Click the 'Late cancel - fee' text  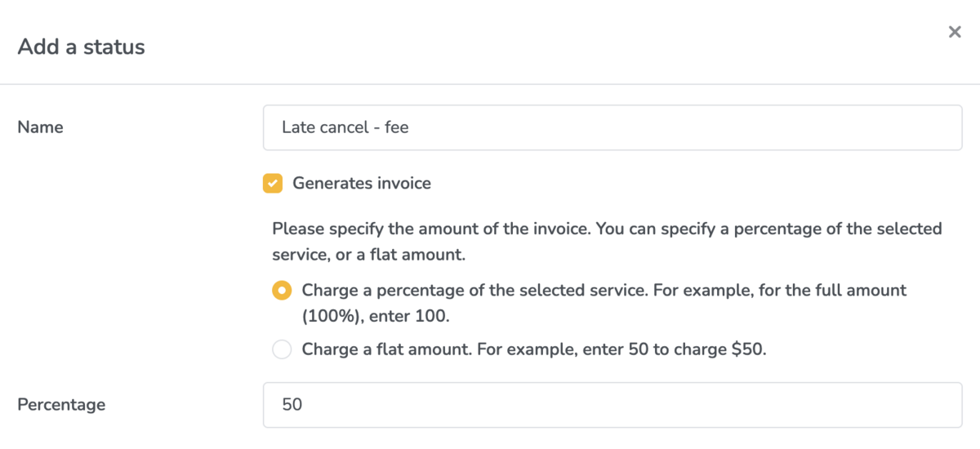pyautogui.click(x=345, y=127)
